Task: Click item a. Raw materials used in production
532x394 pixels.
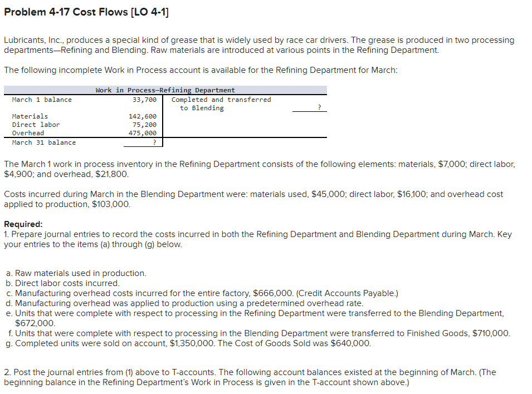Action: point(76,273)
